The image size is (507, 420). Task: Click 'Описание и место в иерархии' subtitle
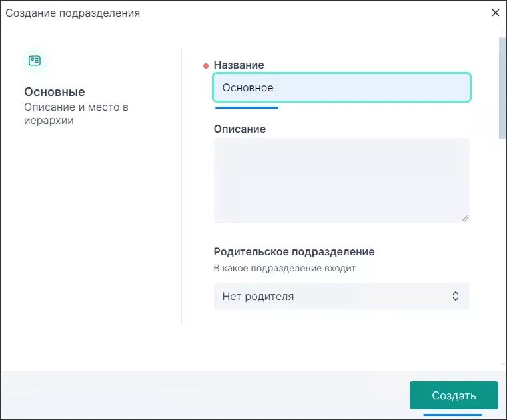click(76, 113)
